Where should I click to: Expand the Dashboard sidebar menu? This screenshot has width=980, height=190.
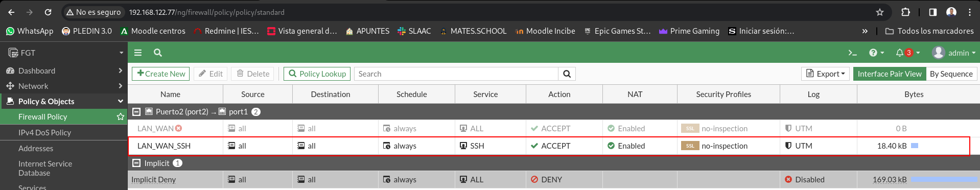pyautogui.click(x=63, y=70)
